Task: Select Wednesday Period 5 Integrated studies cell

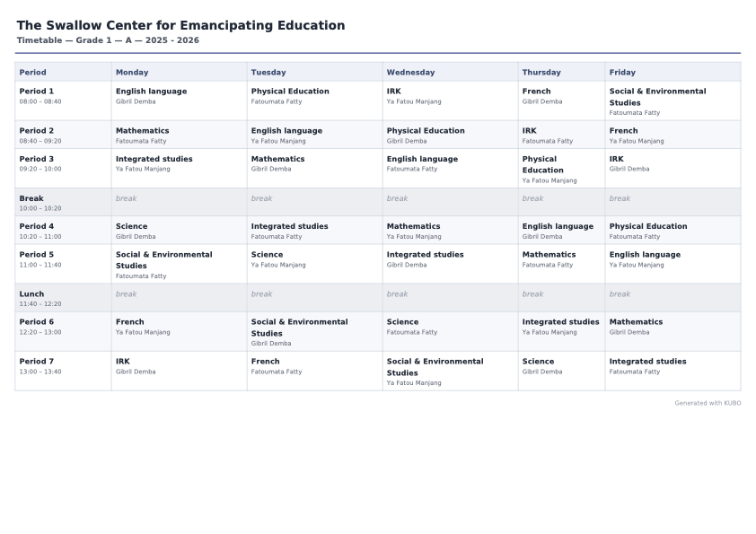Action: click(451, 264)
